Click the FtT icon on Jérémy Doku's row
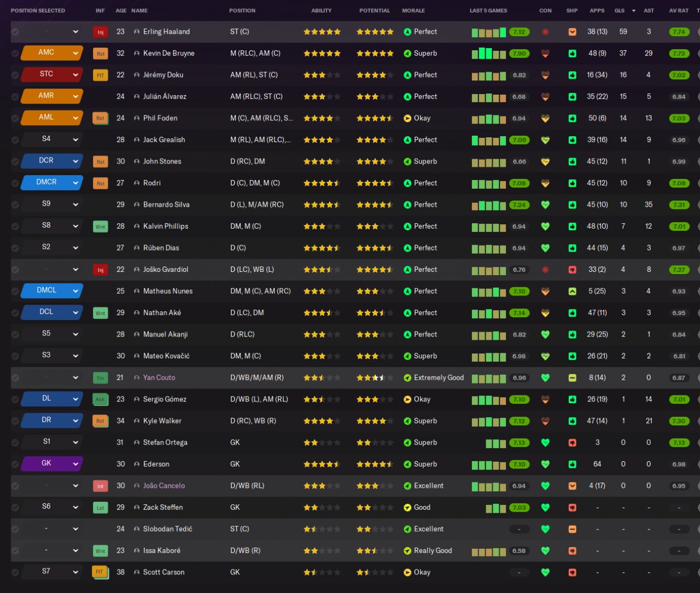This screenshot has width=700, height=593. pos(101,75)
